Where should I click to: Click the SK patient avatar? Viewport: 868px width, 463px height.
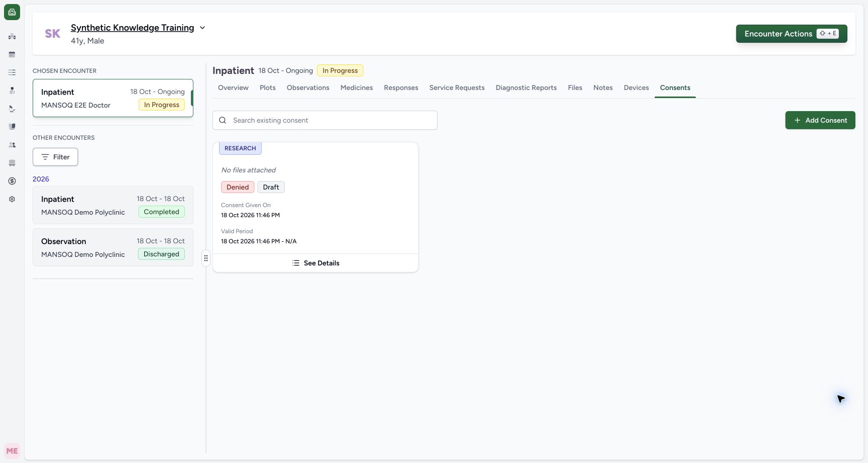53,34
